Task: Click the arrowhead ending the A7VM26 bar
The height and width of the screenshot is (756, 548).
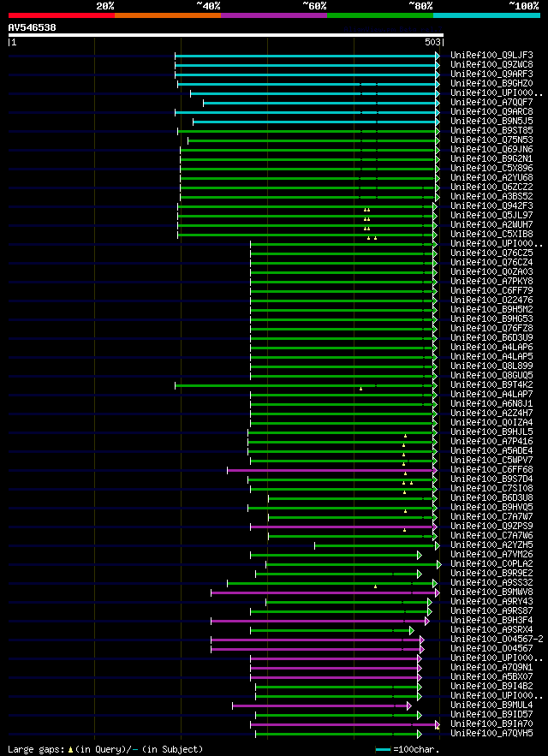Action: tap(420, 556)
